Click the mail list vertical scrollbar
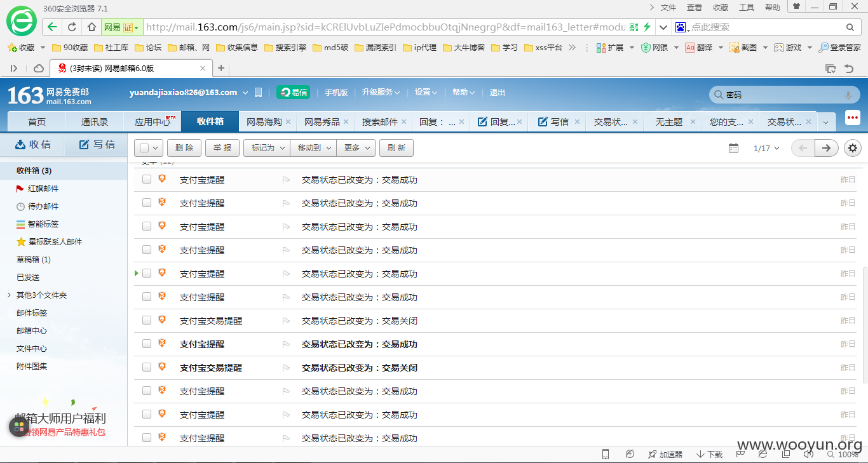 [864, 324]
